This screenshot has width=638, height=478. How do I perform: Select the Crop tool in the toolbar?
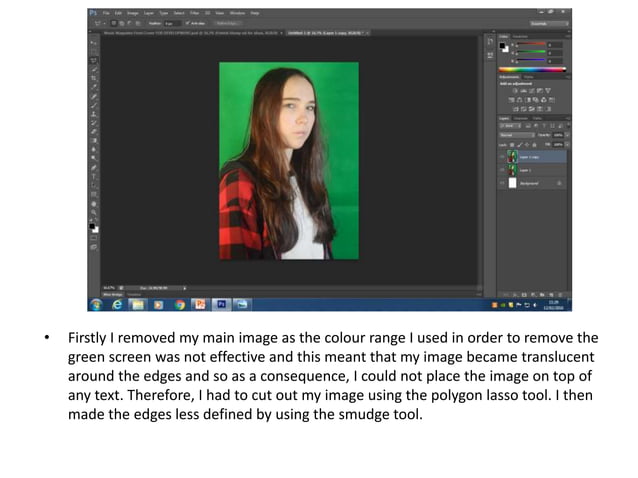pyautogui.click(x=94, y=77)
